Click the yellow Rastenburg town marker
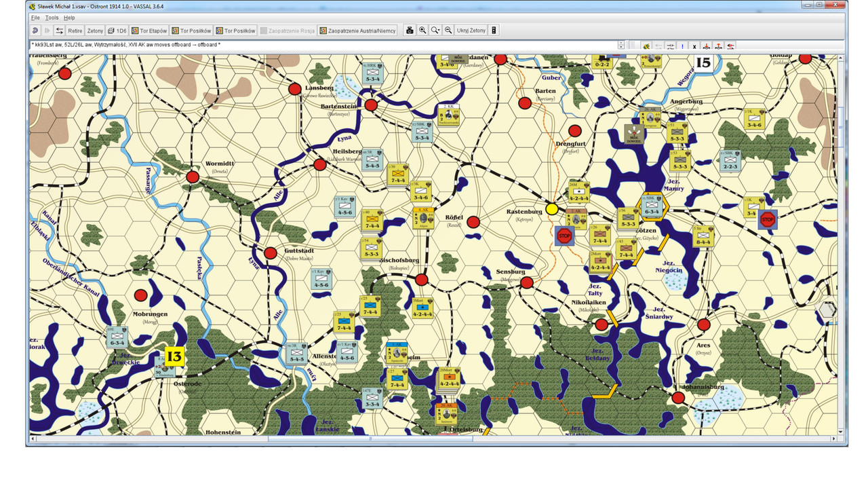This screenshot has height=484, width=868. point(552,209)
